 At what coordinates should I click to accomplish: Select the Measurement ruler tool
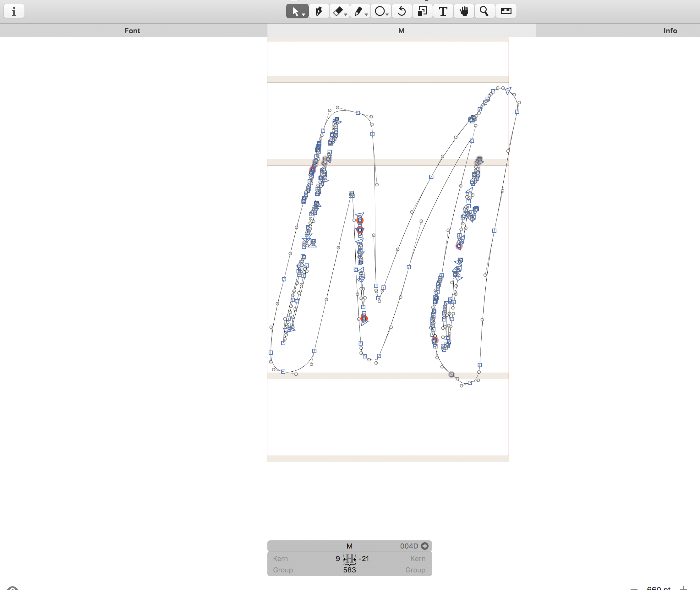pos(506,11)
